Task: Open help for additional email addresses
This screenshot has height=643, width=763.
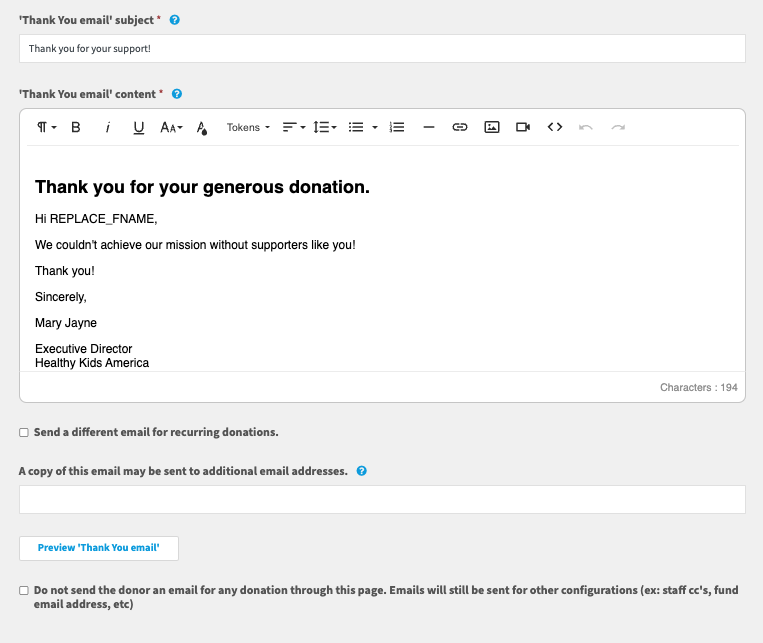Action: (362, 471)
